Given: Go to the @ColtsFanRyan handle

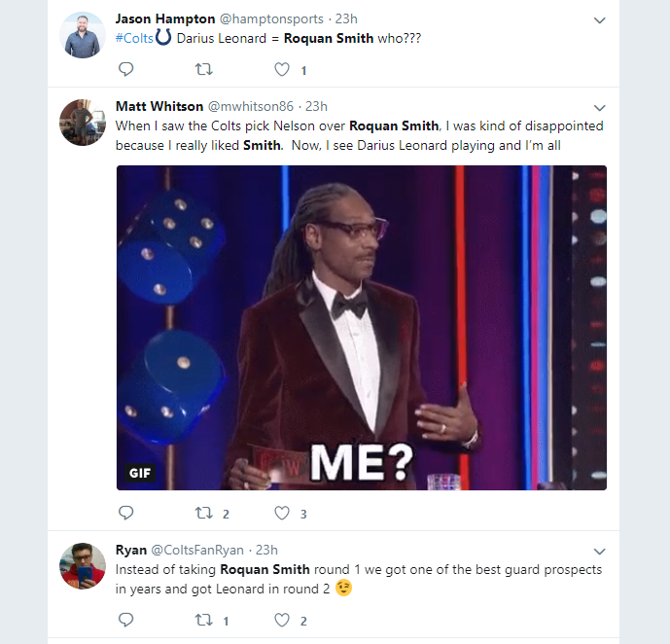Looking at the screenshot, I should tap(200, 550).
